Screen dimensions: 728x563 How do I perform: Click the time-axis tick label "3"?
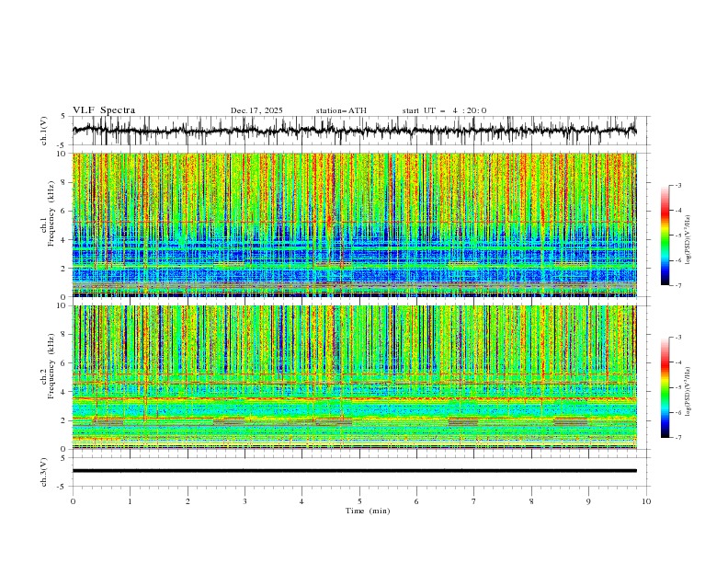(245, 501)
